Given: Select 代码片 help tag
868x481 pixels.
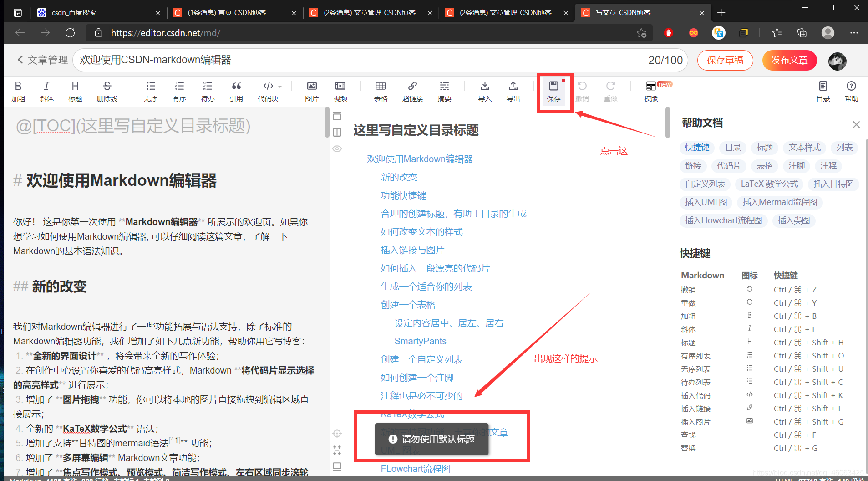Looking at the screenshot, I should click(x=729, y=166).
